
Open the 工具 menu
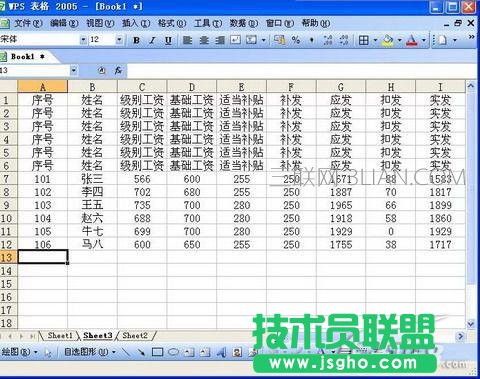(x=208, y=23)
